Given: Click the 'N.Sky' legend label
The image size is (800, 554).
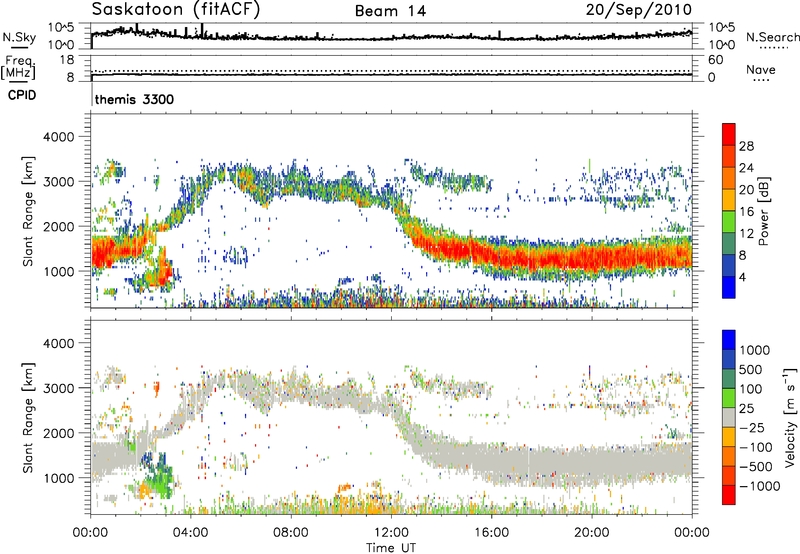Looking at the screenshot, I should click(19, 37).
